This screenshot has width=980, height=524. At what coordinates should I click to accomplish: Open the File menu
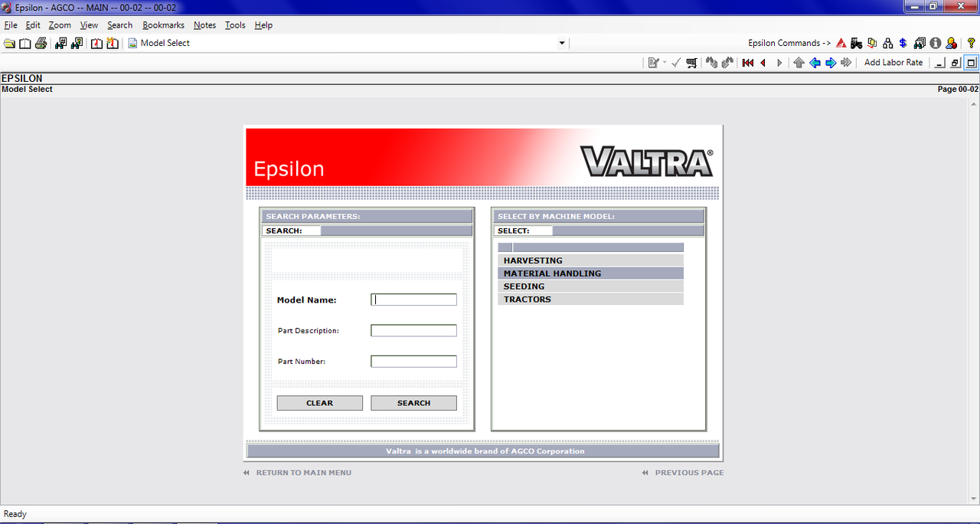11,25
